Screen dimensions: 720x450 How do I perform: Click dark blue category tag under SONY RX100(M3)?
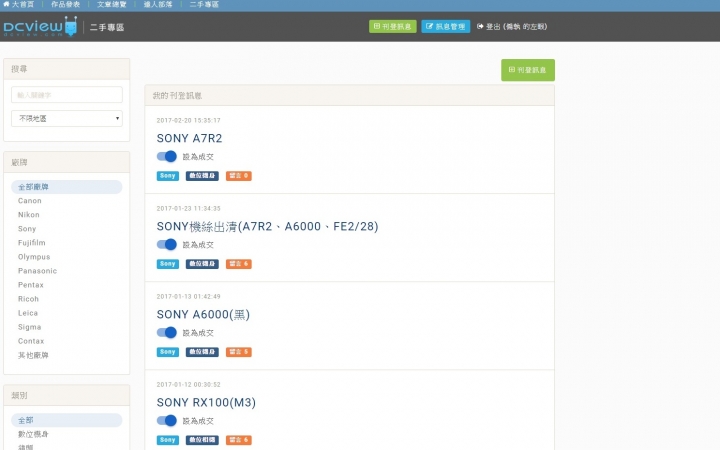(202, 440)
